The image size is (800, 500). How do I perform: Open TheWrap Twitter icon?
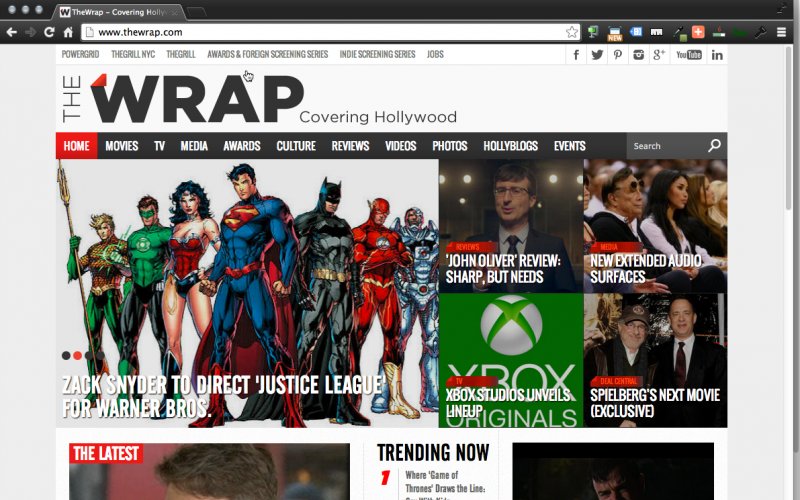(x=597, y=55)
